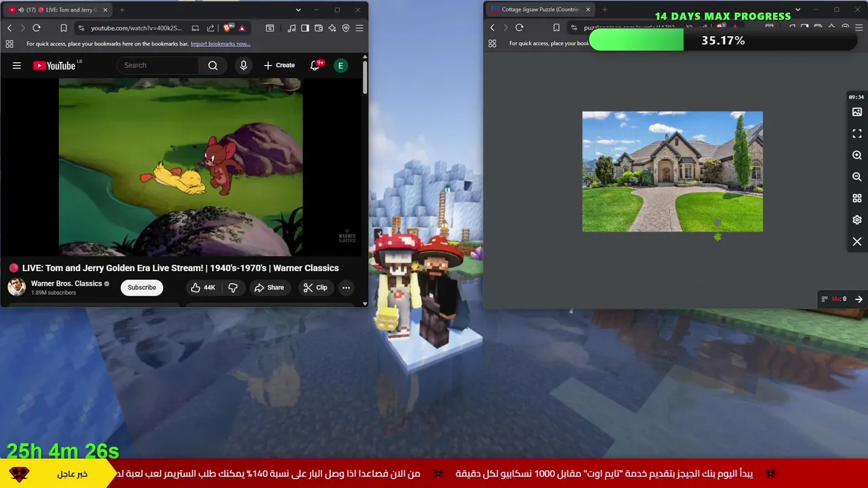
Task: Click the multiplayer icon beside Me: 0
Action: (x=825, y=299)
